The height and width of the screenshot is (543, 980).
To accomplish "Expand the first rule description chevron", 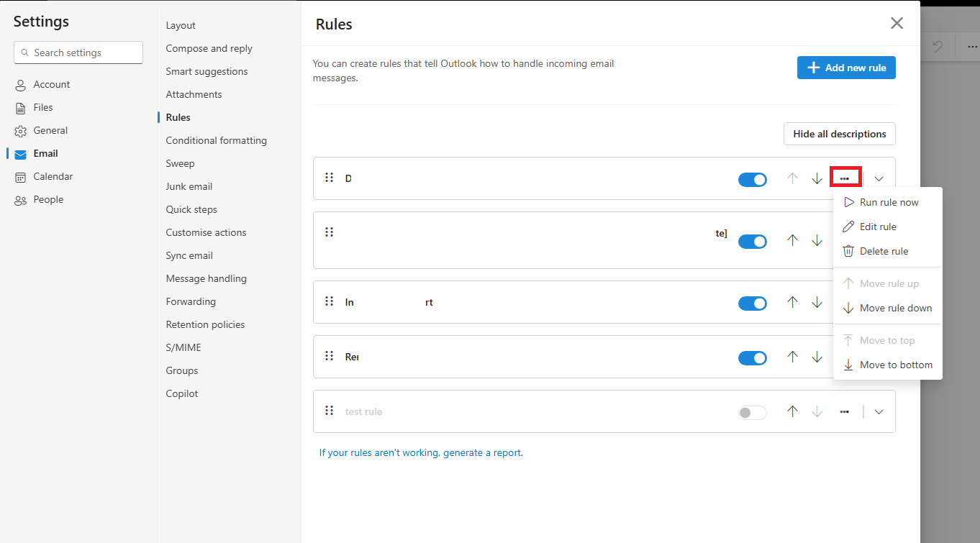I will click(x=879, y=178).
